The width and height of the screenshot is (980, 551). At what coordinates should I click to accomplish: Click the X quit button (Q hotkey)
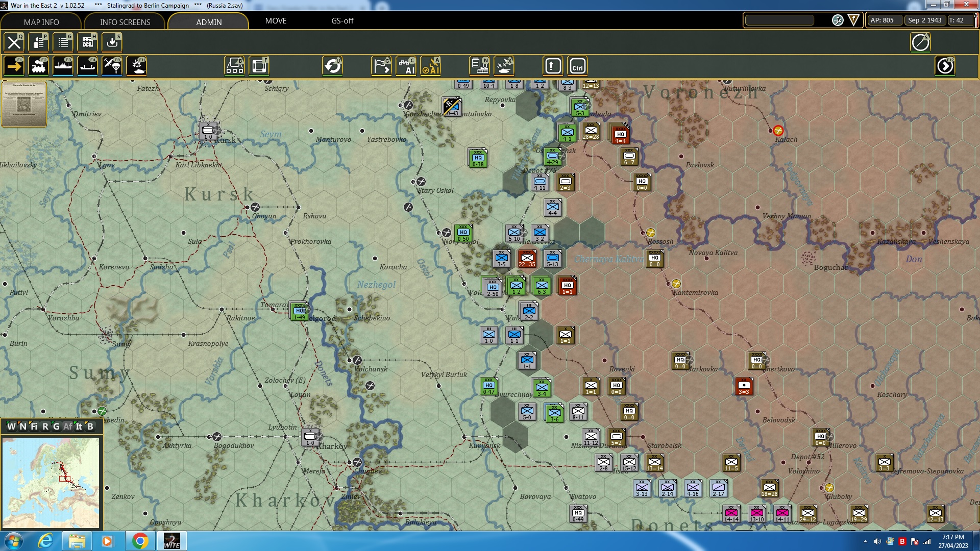pos(14,42)
